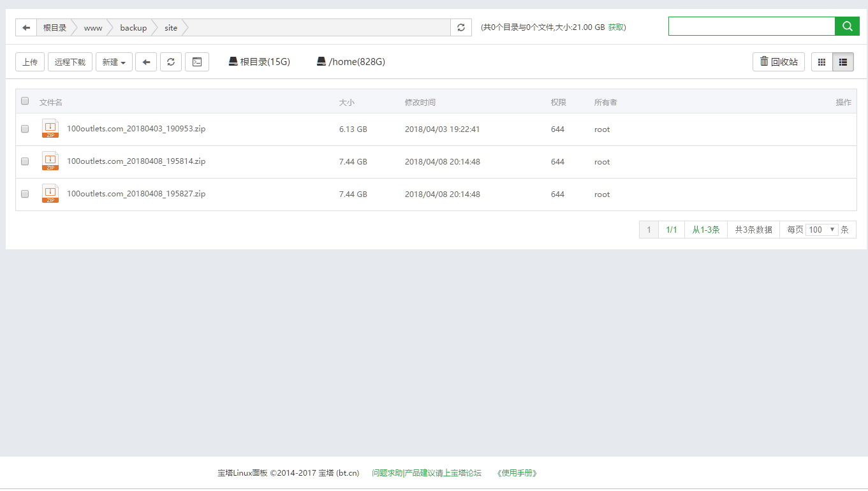Switch to grid view layout
The image size is (868, 491).
click(821, 62)
